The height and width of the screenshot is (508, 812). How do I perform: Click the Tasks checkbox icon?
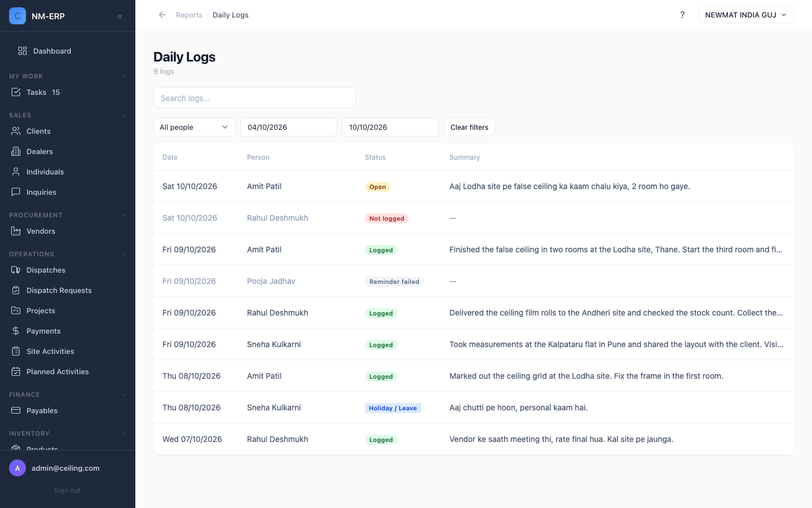click(x=16, y=92)
